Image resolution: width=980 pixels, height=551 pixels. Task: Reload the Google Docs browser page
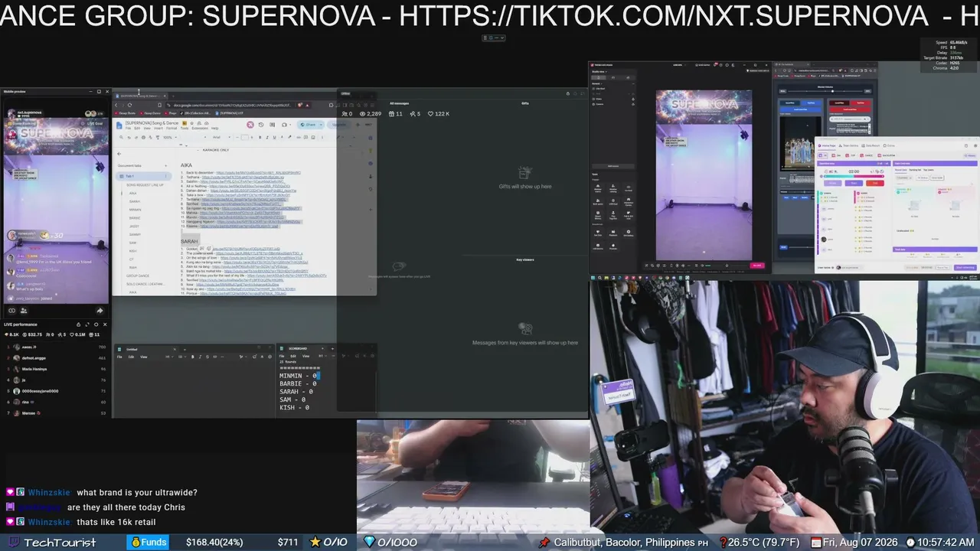(x=129, y=105)
